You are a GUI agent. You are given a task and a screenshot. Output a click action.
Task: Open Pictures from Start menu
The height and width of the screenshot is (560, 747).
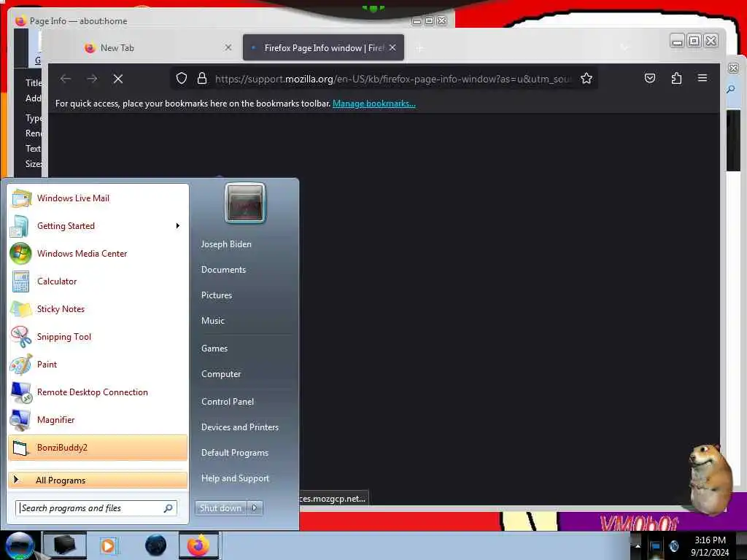click(x=217, y=295)
